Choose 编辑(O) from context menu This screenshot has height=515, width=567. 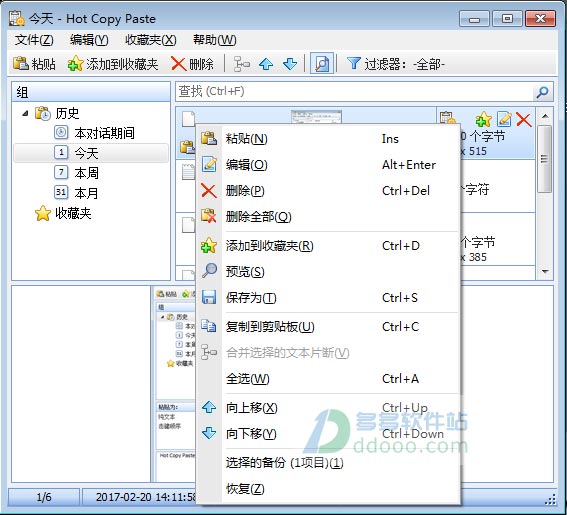click(328, 165)
